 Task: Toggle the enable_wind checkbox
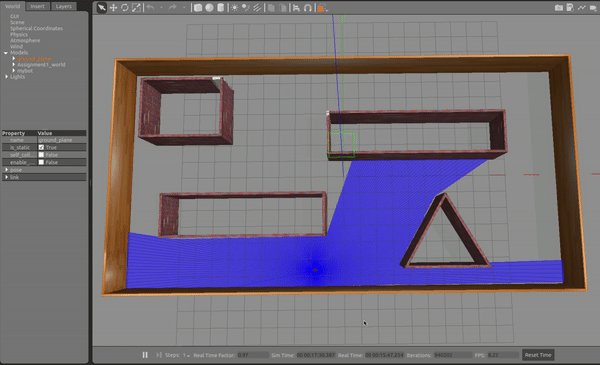[x=41, y=162]
